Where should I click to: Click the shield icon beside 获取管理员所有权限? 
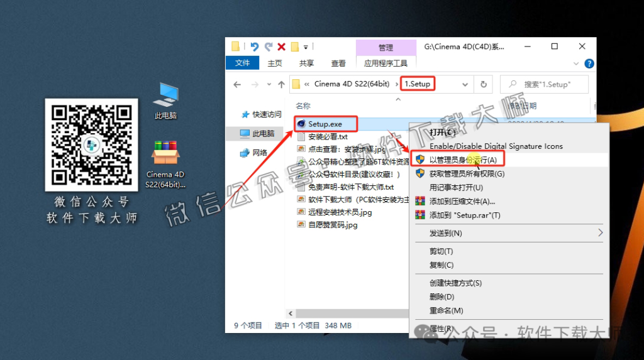pos(419,173)
